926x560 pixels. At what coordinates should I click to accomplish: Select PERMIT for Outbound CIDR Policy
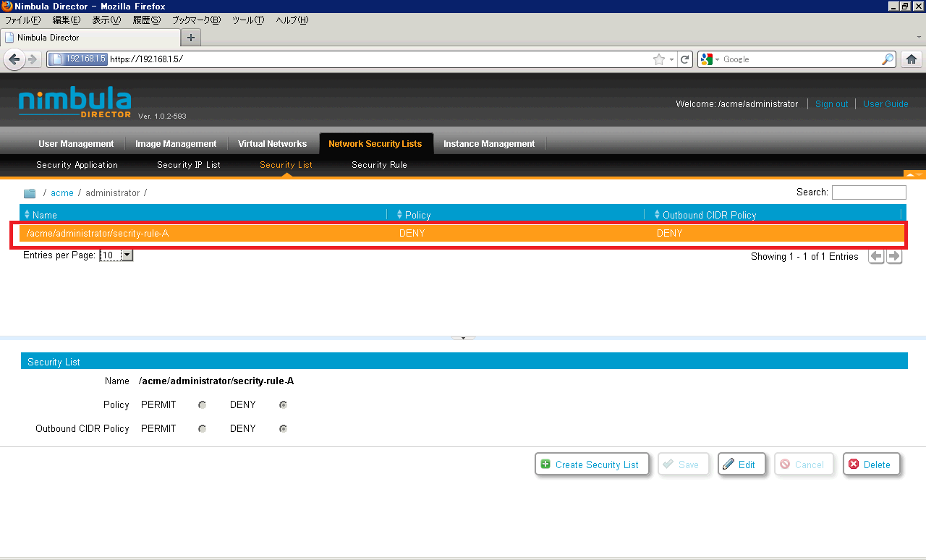click(x=203, y=428)
